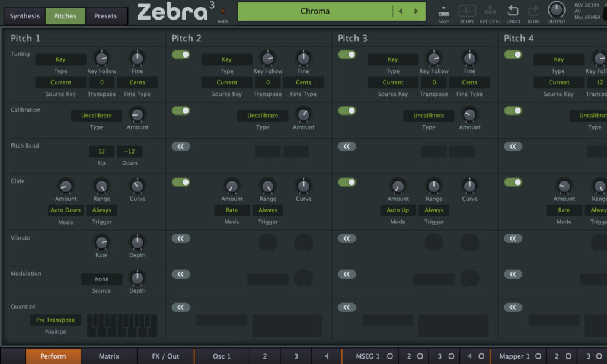Switch to the Synthesis tab
Viewport: 607px width, 364px height.
click(25, 16)
